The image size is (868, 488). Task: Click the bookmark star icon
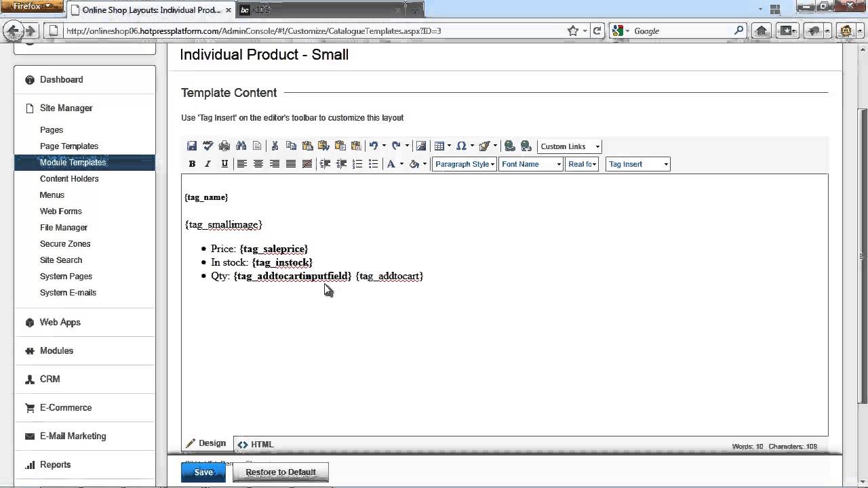[x=573, y=30]
